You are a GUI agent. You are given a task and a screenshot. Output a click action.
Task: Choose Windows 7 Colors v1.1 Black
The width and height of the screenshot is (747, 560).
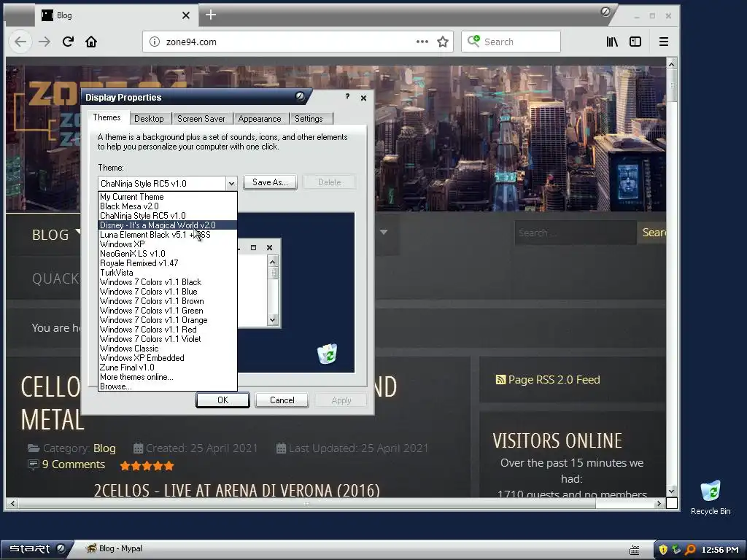(x=167, y=282)
